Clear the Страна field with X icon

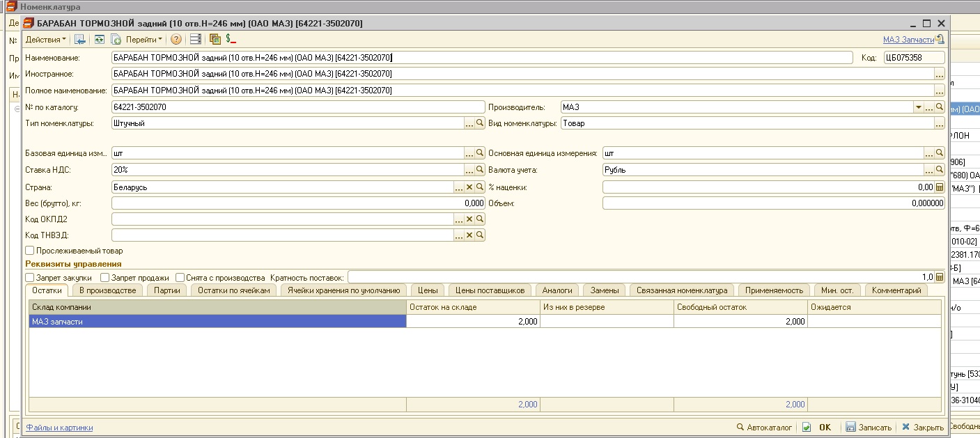click(x=469, y=187)
